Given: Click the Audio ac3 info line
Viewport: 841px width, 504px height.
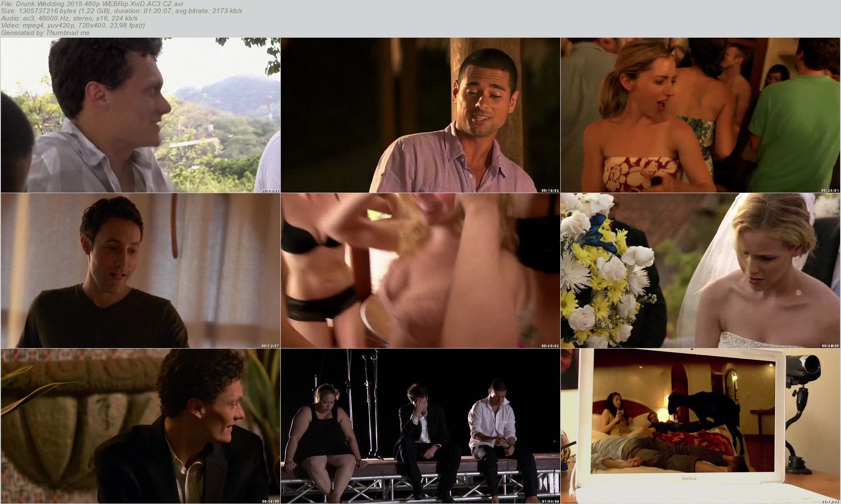Looking at the screenshot, I should click(69, 18).
